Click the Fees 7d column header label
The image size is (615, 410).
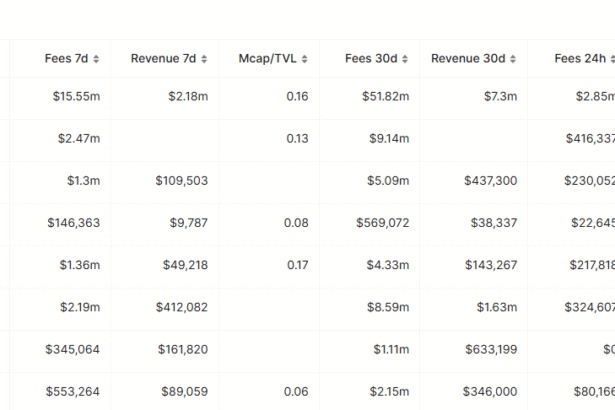tap(67, 59)
